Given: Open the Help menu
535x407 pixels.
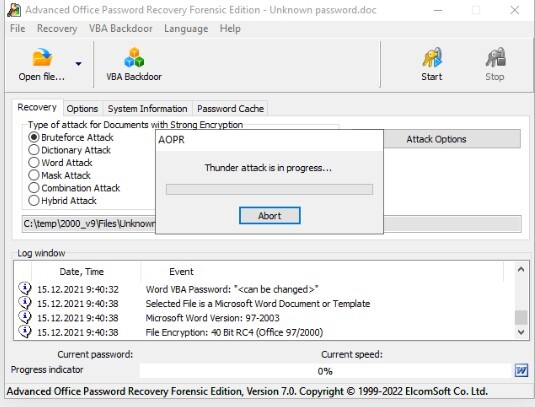Looking at the screenshot, I should click(230, 28).
